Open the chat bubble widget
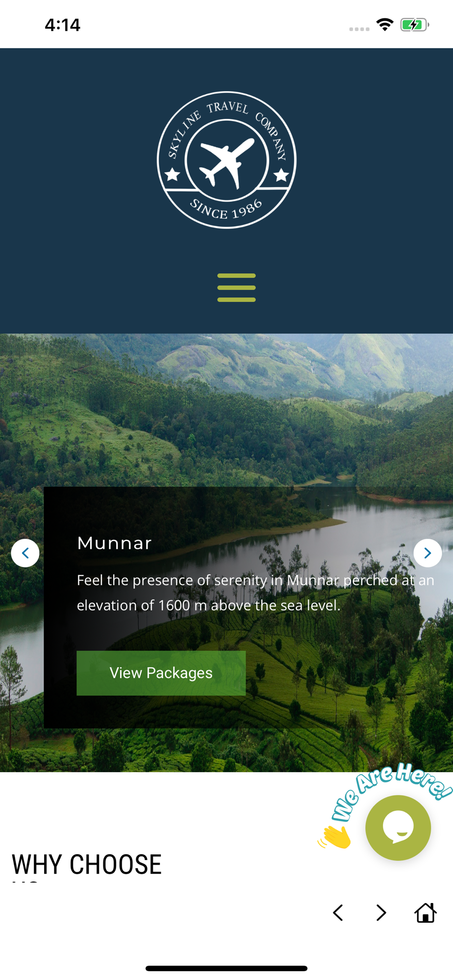The image size is (453, 980). tap(398, 828)
